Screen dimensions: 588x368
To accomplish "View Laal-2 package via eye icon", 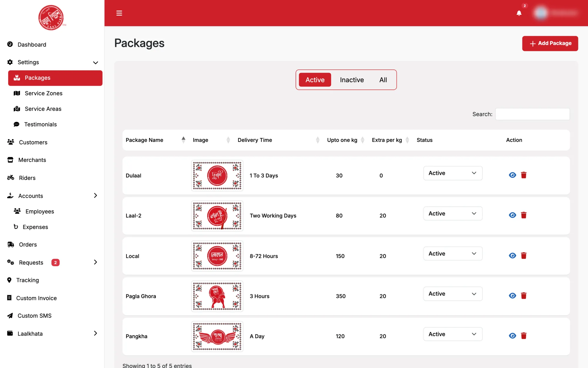I will click(x=512, y=215).
